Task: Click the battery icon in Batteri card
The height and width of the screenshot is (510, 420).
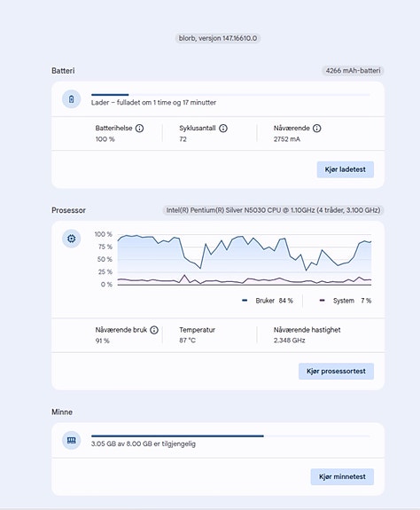Action: pos(71,99)
